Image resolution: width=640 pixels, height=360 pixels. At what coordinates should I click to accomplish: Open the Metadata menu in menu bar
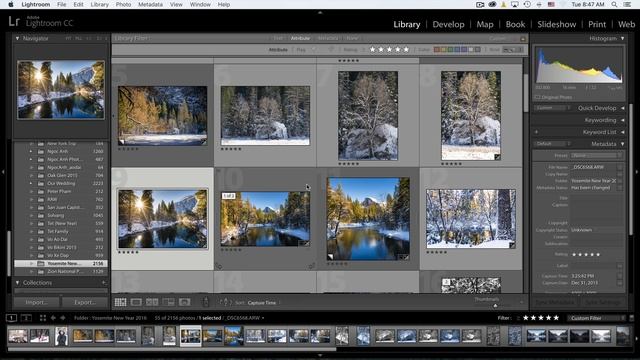coord(150,4)
